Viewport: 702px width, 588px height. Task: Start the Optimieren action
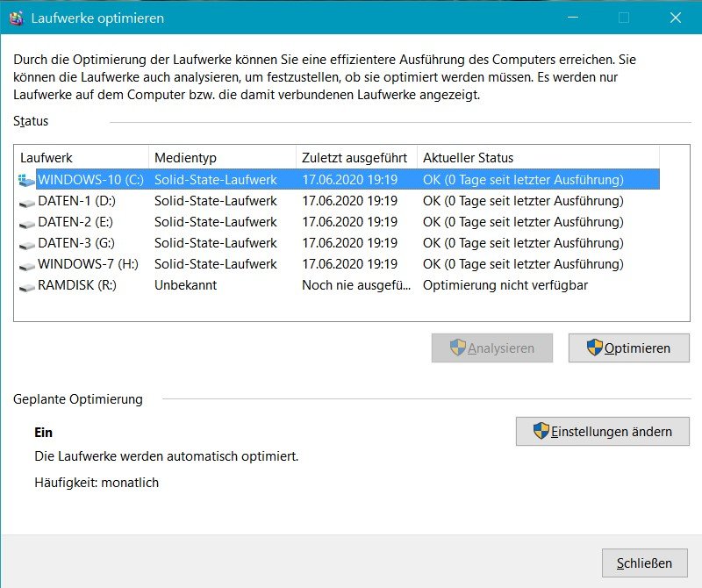pos(629,348)
